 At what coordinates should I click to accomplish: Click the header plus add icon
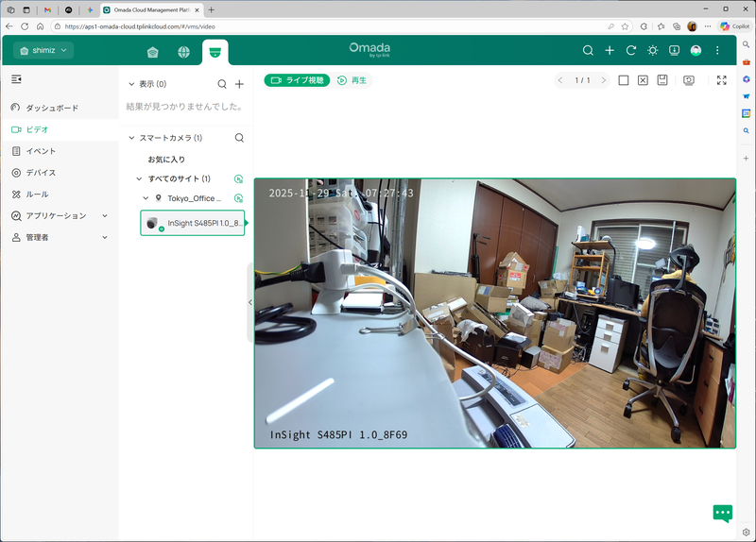pos(610,50)
